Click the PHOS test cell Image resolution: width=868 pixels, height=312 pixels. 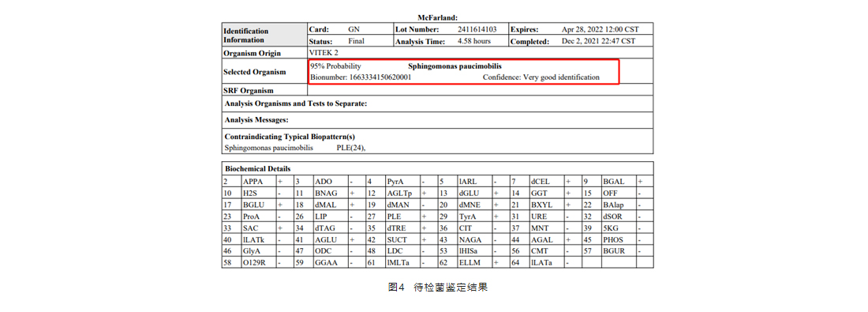619,239
